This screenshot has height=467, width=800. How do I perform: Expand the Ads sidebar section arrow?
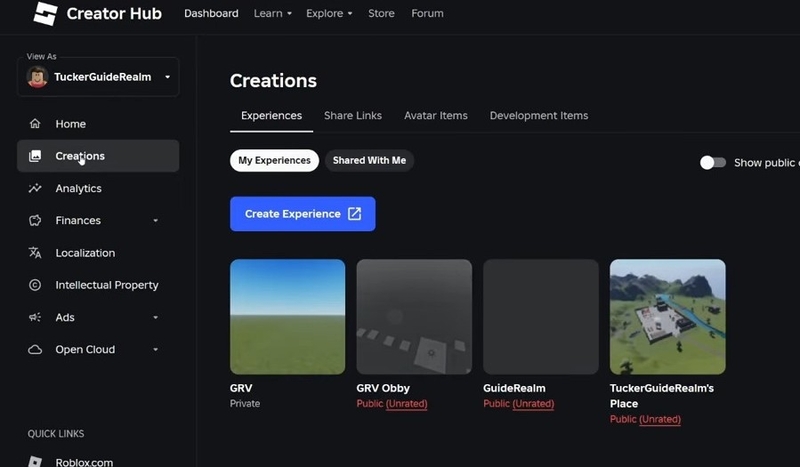click(156, 317)
